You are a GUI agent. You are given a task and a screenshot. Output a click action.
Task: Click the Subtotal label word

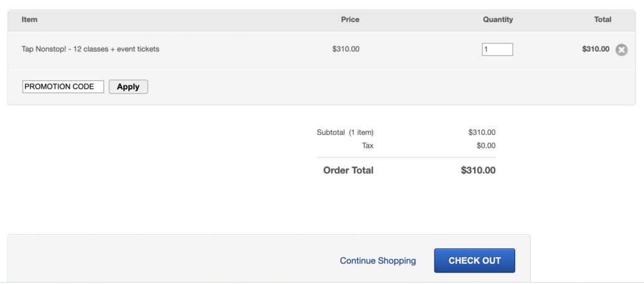[x=331, y=133]
